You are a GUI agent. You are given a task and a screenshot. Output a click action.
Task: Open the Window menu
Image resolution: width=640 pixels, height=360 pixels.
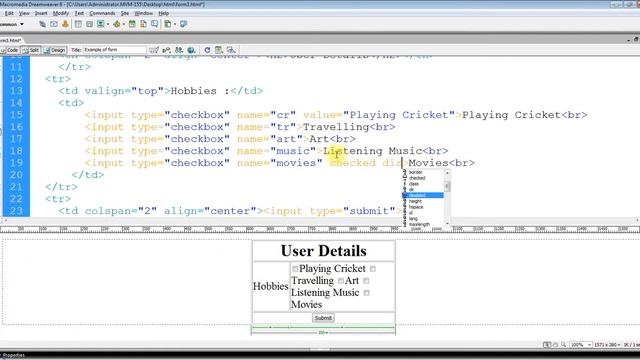(144, 13)
